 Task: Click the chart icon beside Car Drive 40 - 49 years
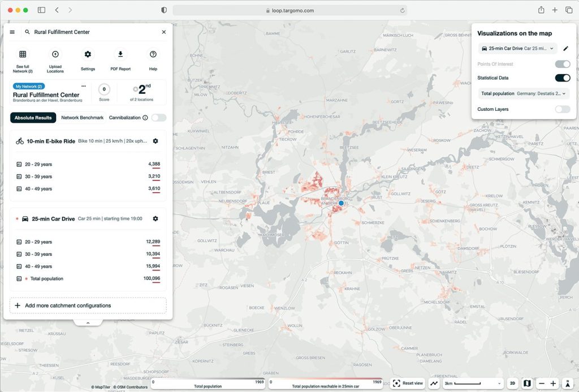(19, 266)
